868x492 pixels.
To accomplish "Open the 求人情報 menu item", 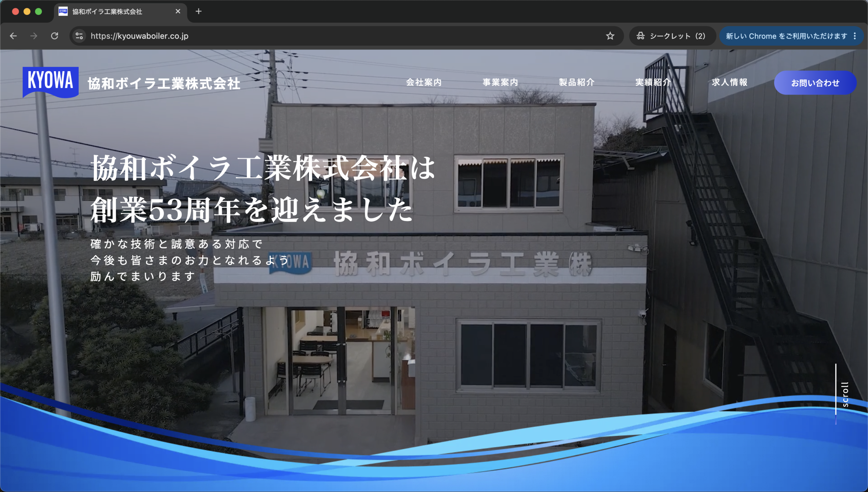I will point(730,82).
